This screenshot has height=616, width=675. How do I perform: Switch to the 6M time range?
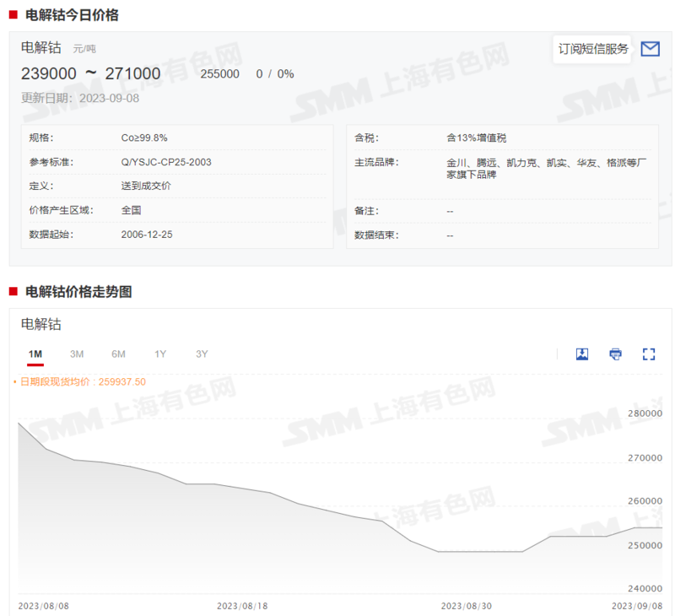pos(118,354)
